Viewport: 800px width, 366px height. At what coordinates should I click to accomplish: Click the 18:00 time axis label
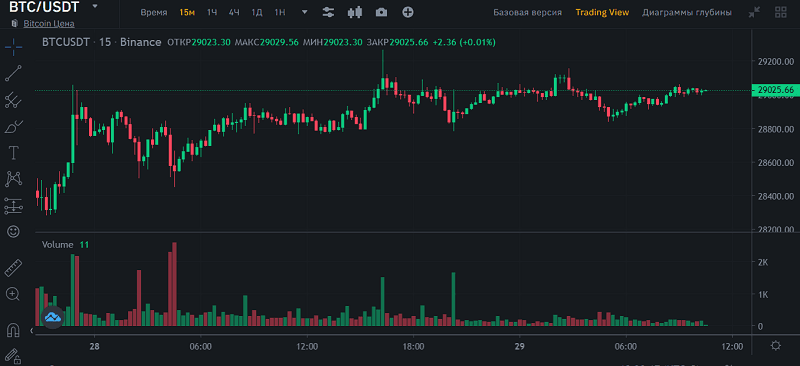(x=413, y=346)
